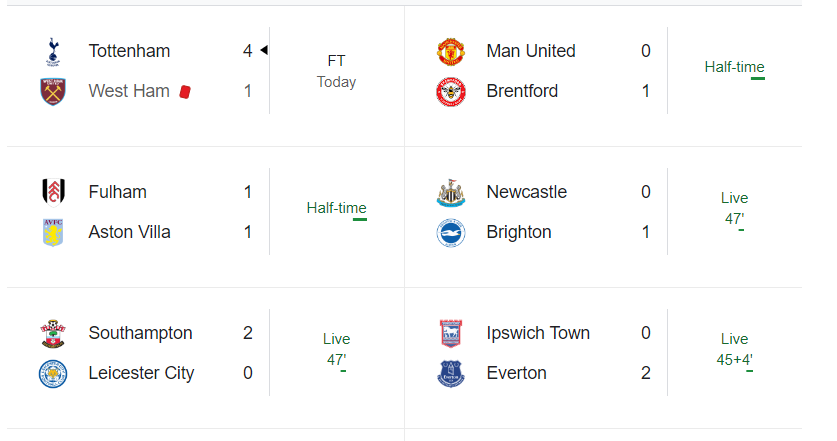Click the Ipswich Town crest

coord(450,333)
